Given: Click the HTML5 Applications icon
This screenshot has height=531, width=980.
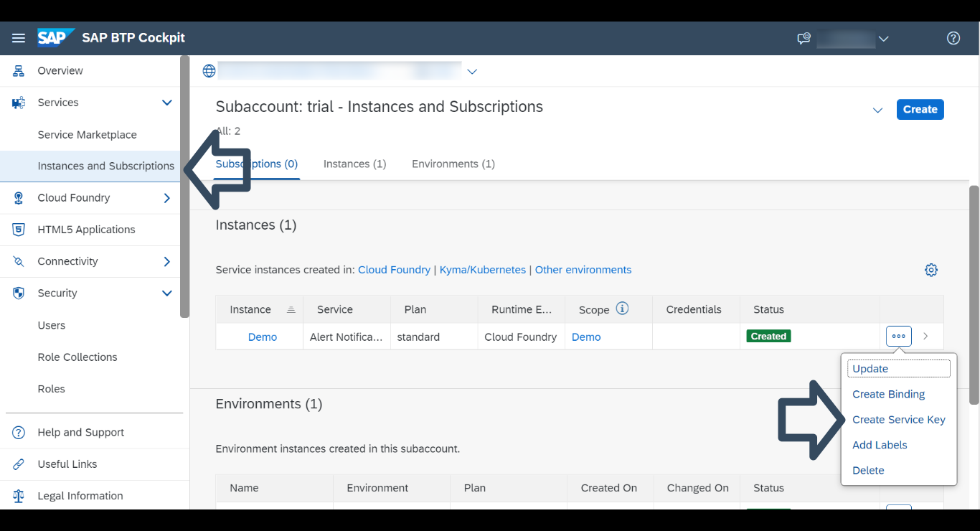Looking at the screenshot, I should tap(19, 230).
